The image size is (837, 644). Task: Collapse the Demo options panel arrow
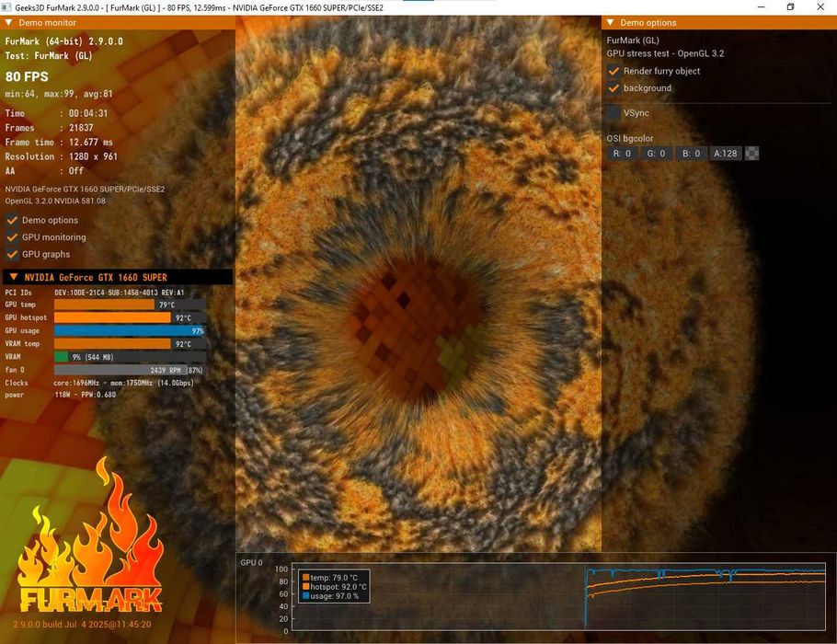(x=610, y=22)
